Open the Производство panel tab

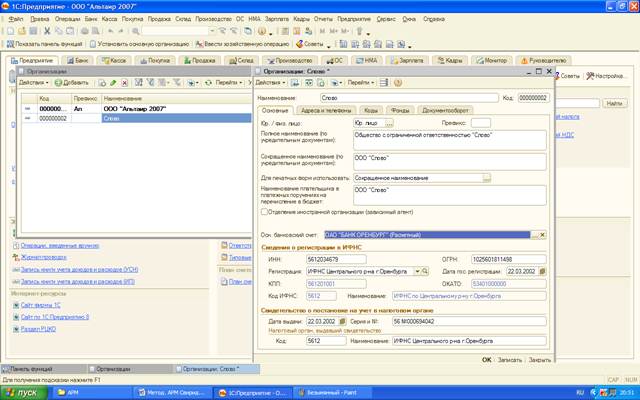pos(290,60)
